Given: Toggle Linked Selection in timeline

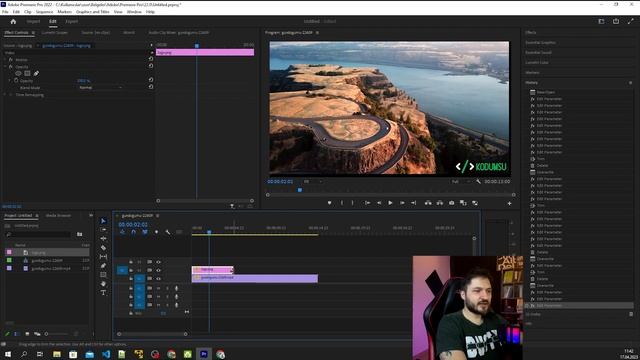Looking at the screenshot, I should [x=145, y=232].
